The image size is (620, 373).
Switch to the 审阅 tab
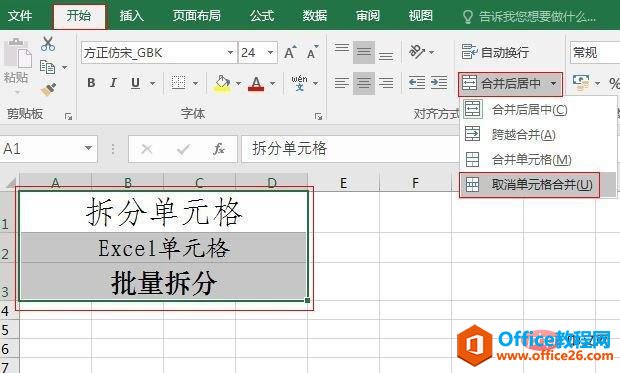(x=368, y=16)
